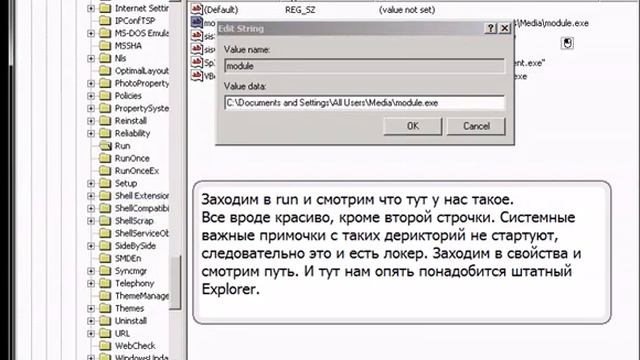Select the Sp registry value icon

[x=197, y=62]
